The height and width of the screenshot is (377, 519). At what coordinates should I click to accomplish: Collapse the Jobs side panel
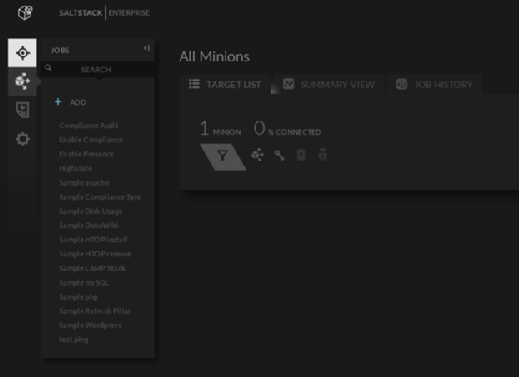[147, 48]
